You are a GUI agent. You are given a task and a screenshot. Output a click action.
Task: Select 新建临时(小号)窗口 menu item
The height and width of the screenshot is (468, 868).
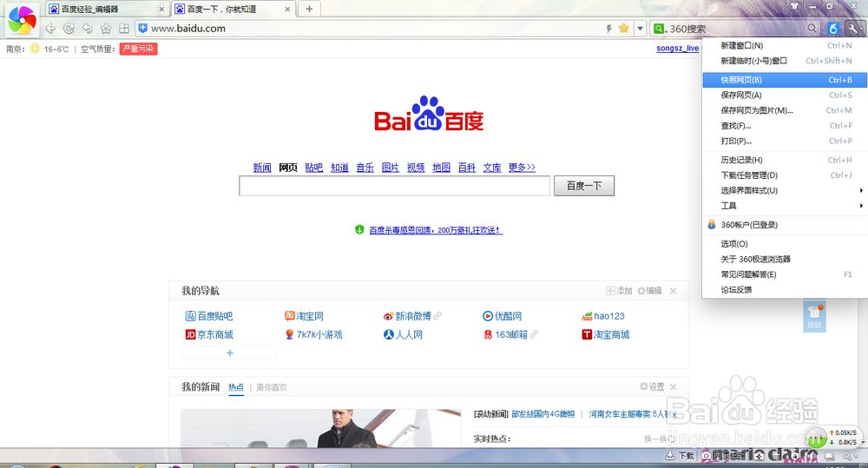coord(785,61)
